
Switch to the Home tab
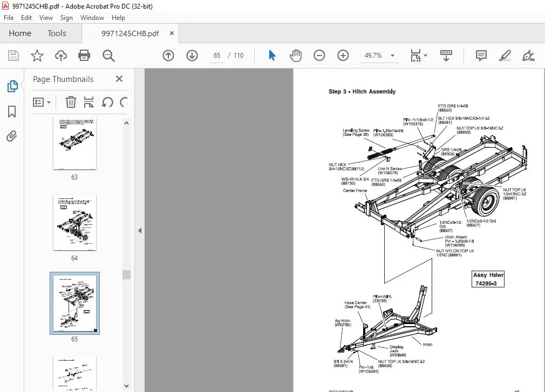(x=20, y=33)
